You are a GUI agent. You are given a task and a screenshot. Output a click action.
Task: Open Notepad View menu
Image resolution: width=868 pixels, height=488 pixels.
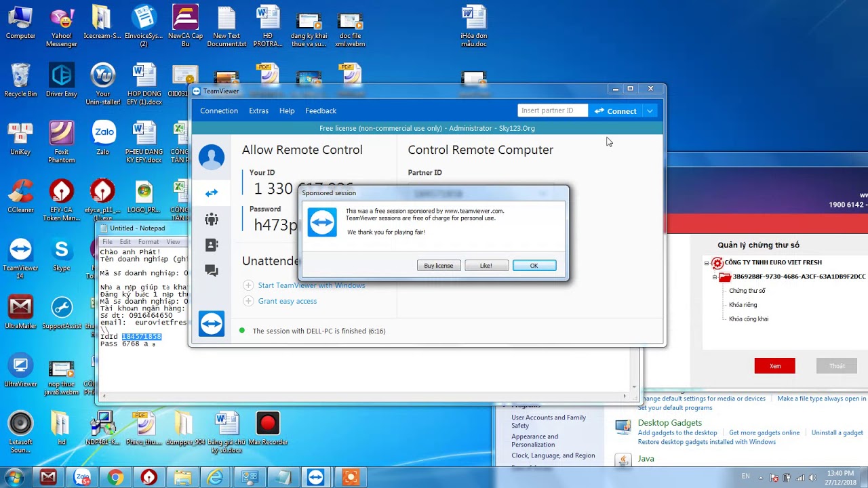point(174,242)
